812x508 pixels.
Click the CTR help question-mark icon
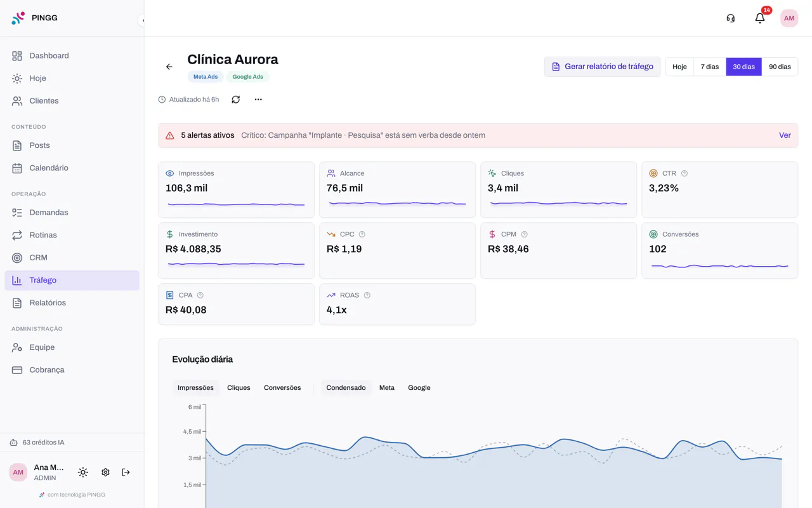tap(684, 173)
